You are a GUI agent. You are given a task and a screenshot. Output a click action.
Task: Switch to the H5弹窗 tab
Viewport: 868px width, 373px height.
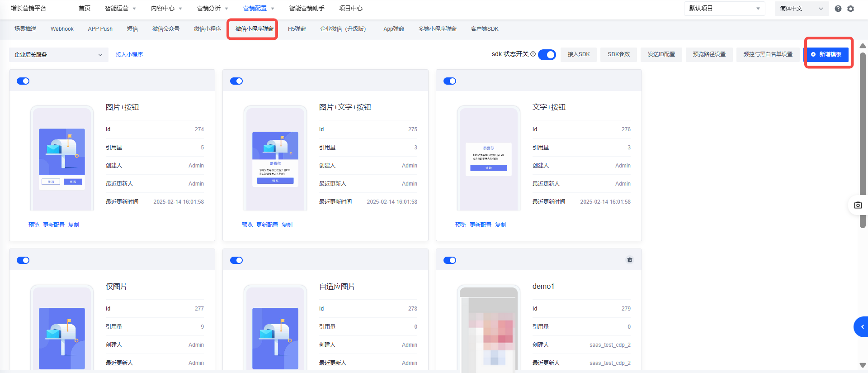pos(297,29)
